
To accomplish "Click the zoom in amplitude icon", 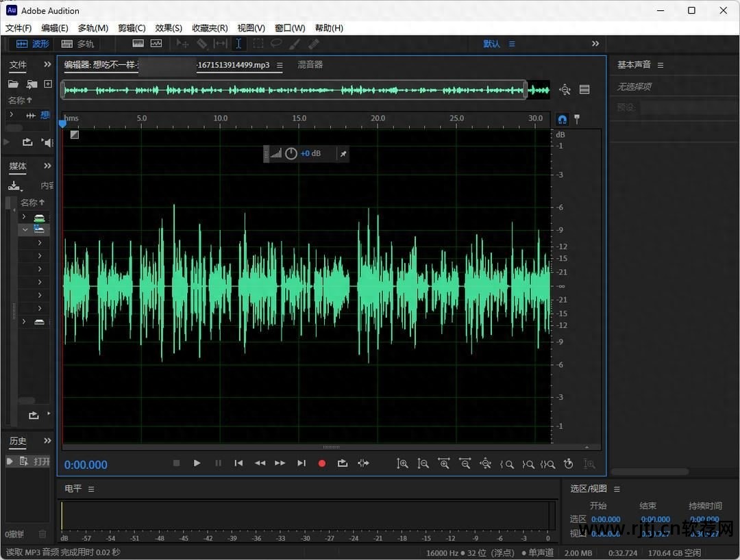I will (x=402, y=463).
